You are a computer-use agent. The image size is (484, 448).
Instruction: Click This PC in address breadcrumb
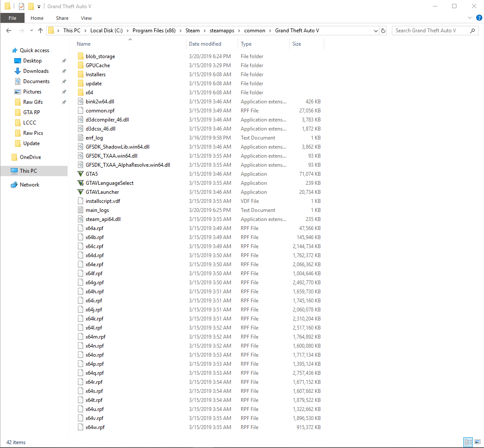[71, 31]
